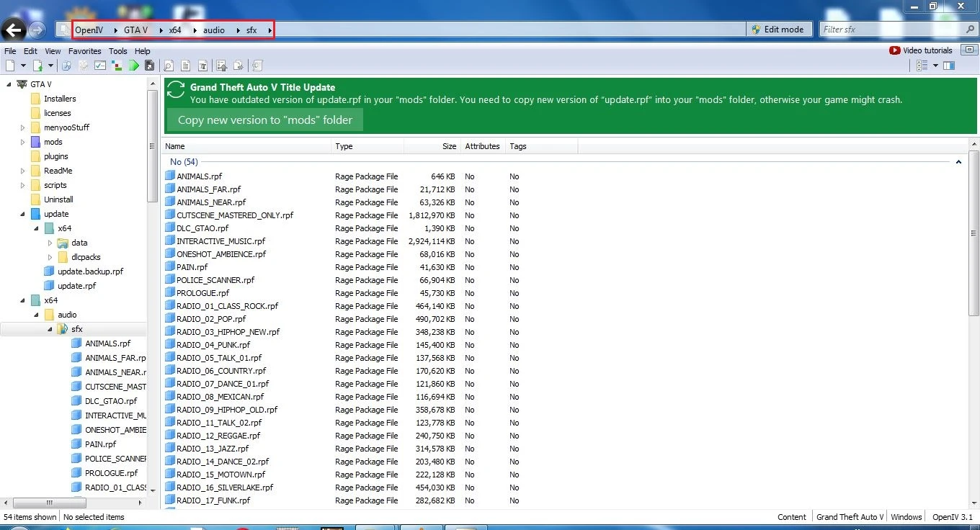Open the File menu

(10, 51)
